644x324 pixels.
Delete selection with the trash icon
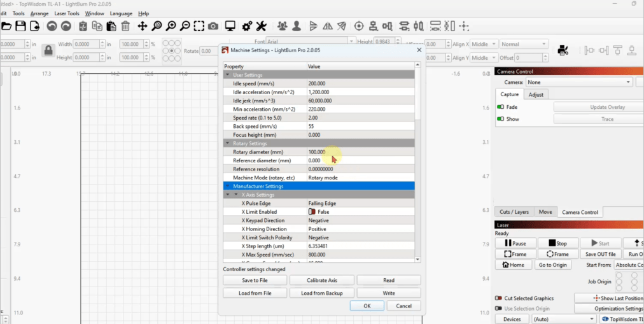pos(125,26)
